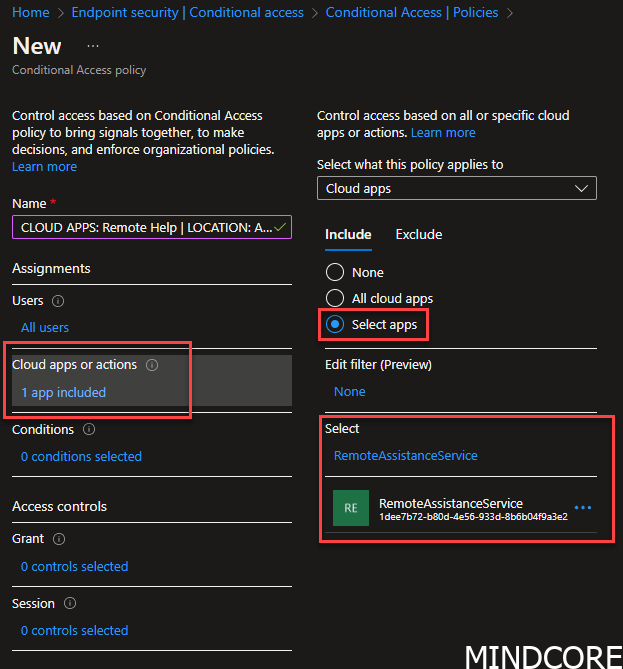Viewport: 623px width, 669px height.
Task: Select the None radio button
Action: tap(335, 272)
